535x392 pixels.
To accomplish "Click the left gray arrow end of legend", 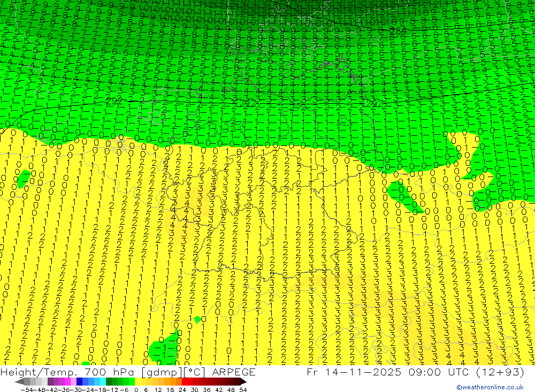I will coord(19,382).
